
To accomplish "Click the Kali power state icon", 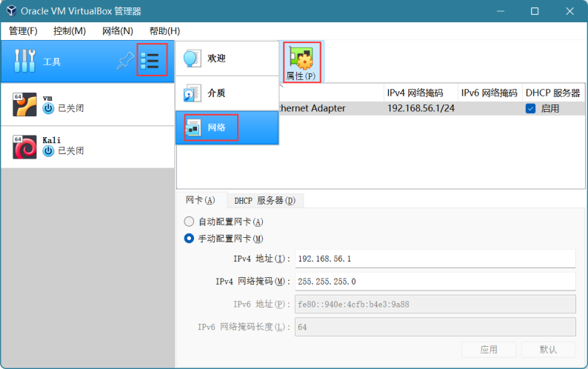I will [48, 151].
